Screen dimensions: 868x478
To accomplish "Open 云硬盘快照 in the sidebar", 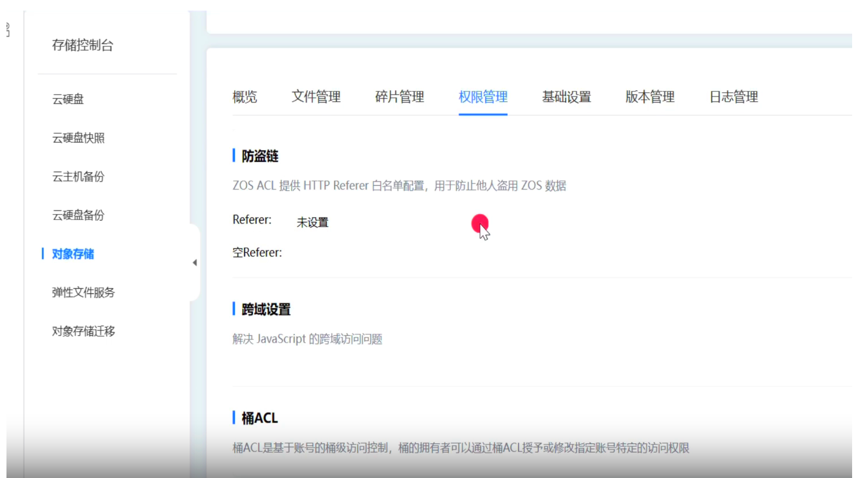I will [x=78, y=138].
